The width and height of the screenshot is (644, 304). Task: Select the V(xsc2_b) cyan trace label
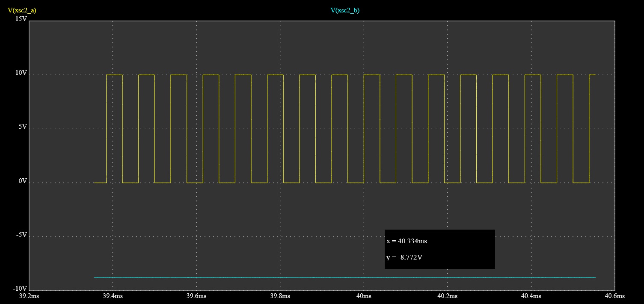pyautogui.click(x=345, y=10)
